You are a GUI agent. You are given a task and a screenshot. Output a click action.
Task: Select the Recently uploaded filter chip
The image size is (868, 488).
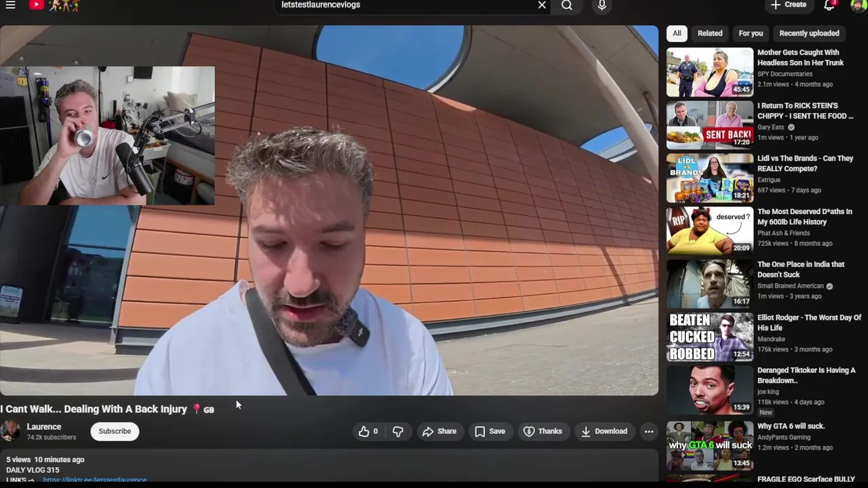pyautogui.click(x=809, y=33)
